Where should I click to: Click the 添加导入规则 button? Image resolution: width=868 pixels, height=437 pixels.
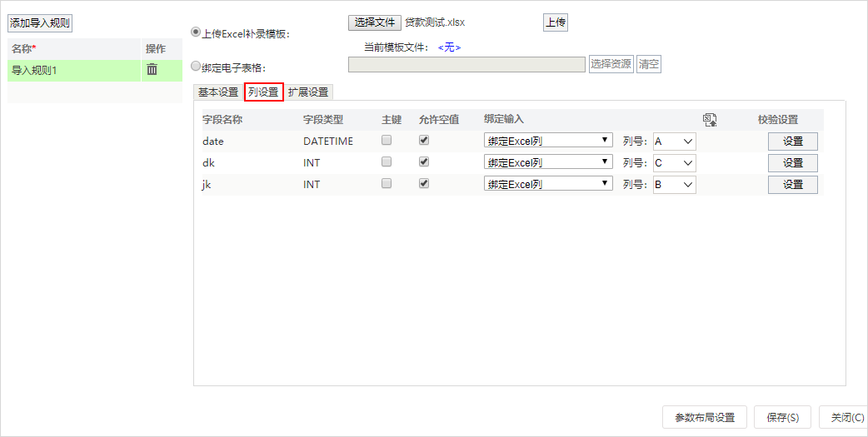[x=40, y=22]
